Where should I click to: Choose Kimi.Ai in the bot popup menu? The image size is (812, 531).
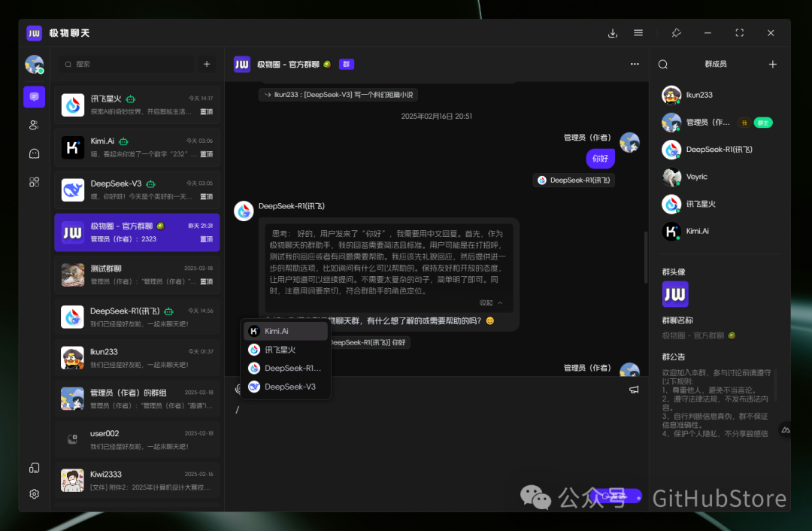pyautogui.click(x=286, y=331)
